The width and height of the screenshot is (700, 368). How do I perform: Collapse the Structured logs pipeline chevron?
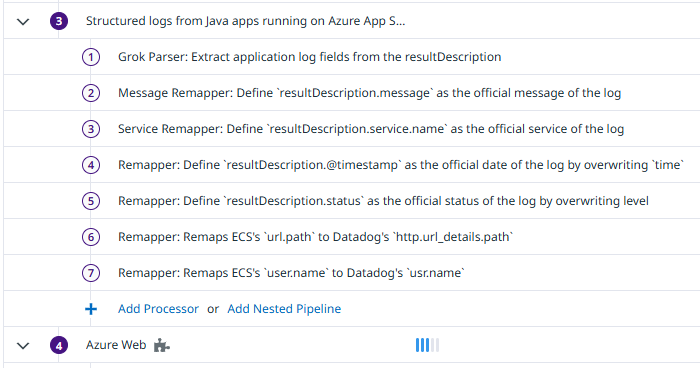click(x=23, y=21)
